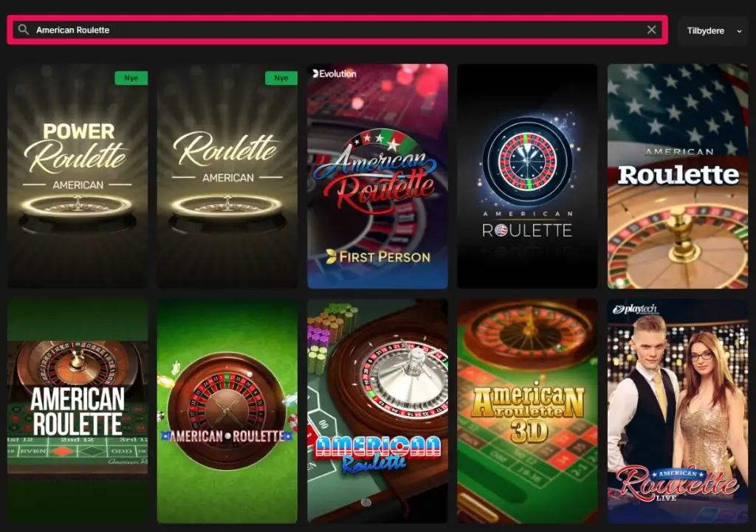Click the magnifying glass search icon
Image resolution: width=756 pixels, height=532 pixels.
click(23, 30)
